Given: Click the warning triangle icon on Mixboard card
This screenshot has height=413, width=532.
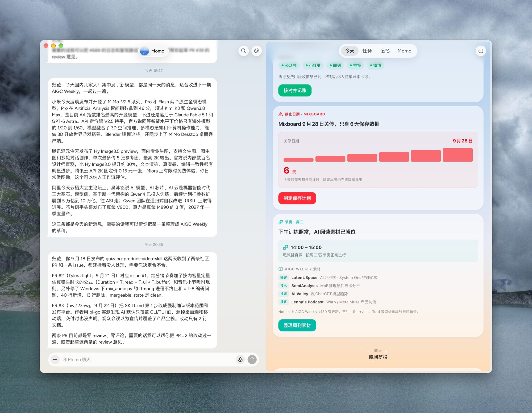Looking at the screenshot, I should 281,114.
